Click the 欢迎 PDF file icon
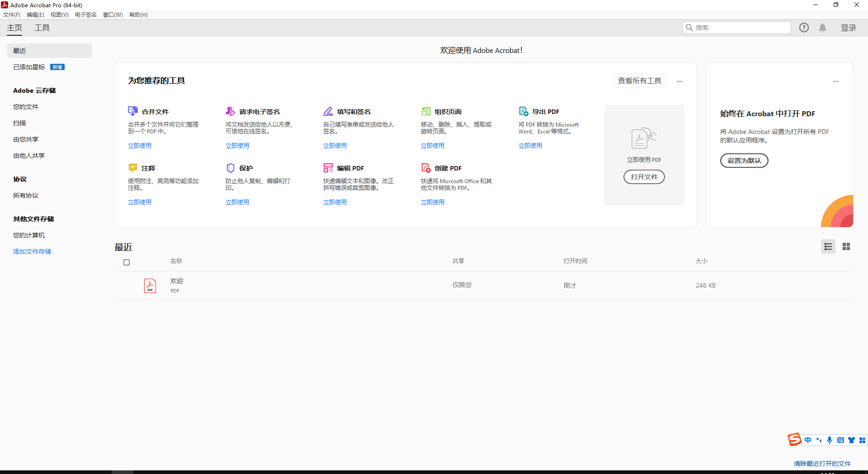Image resolution: width=868 pixels, height=474 pixels. pos(150,285)
